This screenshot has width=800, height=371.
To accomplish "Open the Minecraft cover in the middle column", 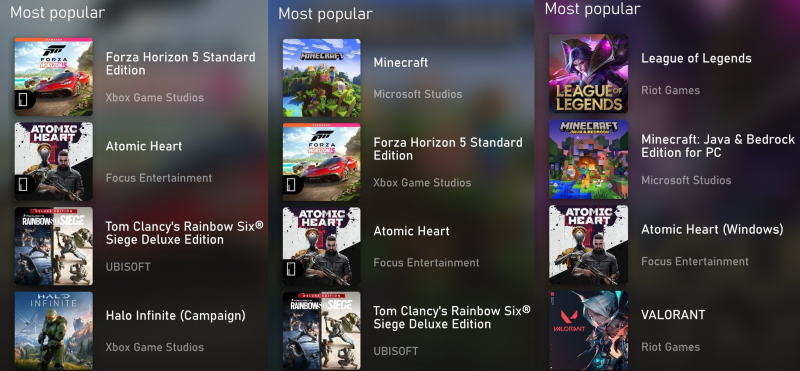I will [x=321, y=78].
